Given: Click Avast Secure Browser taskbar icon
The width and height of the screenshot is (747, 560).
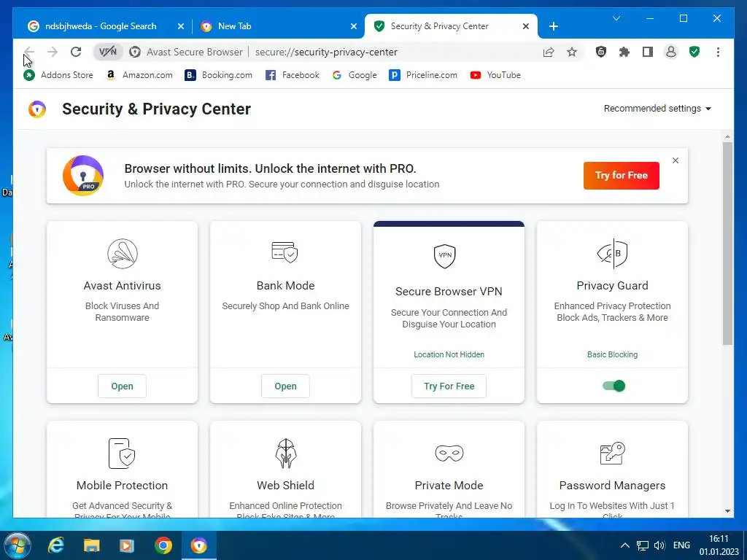Looking at the screenshot, I should coord(199,545).
